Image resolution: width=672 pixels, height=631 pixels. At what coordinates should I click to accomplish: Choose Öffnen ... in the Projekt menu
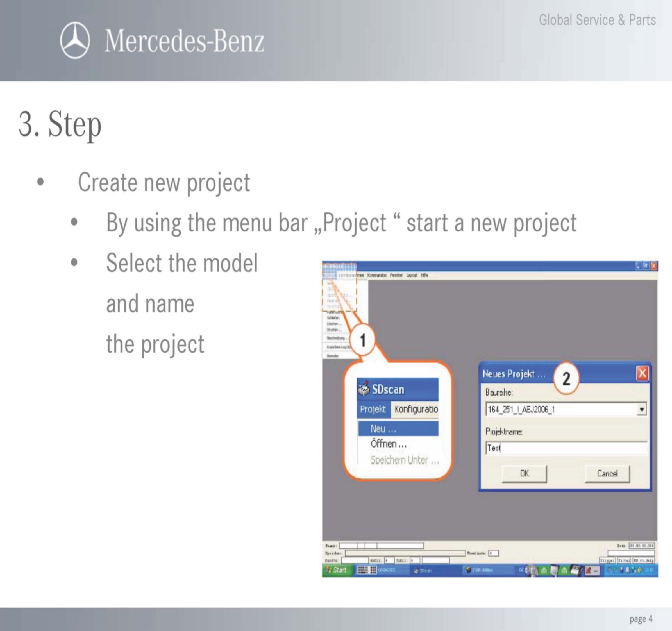[389, 444]
